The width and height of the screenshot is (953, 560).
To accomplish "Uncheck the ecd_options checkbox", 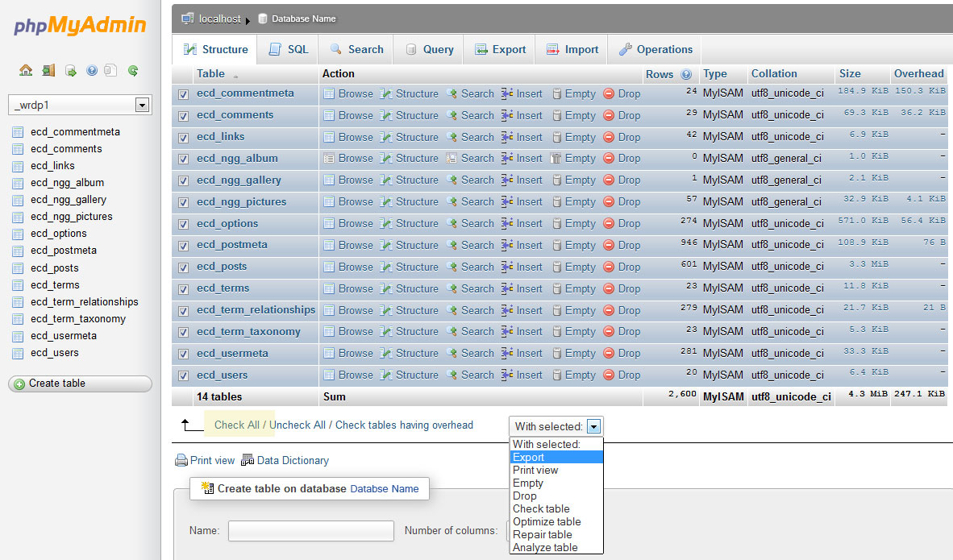I will 184,224.
